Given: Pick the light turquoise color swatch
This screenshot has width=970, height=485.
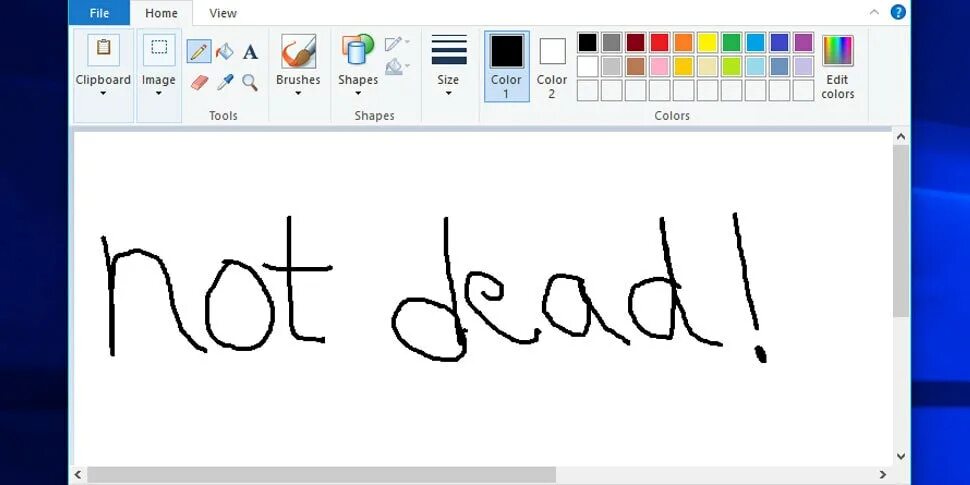Looking at the screenshot, I should 755,66.
